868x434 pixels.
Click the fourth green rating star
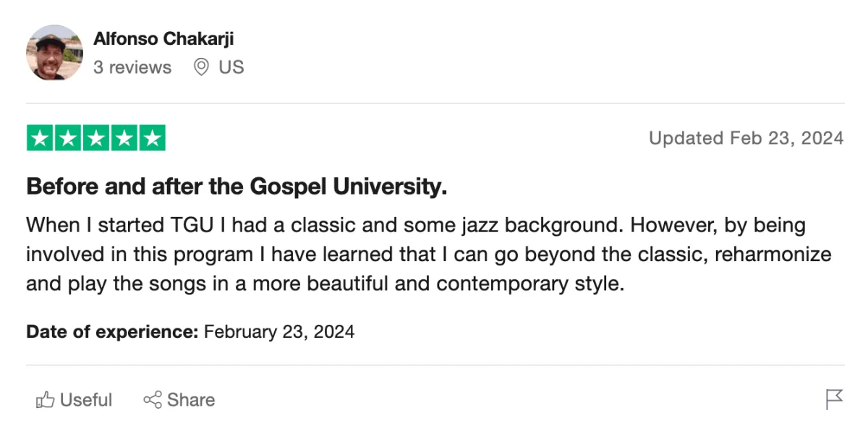tap(124, 138)
